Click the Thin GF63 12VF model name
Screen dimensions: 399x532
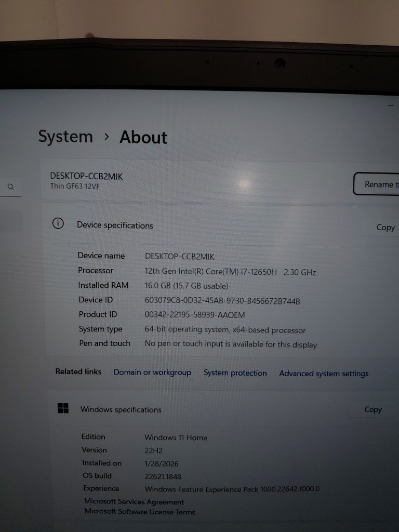click(74, 187)
